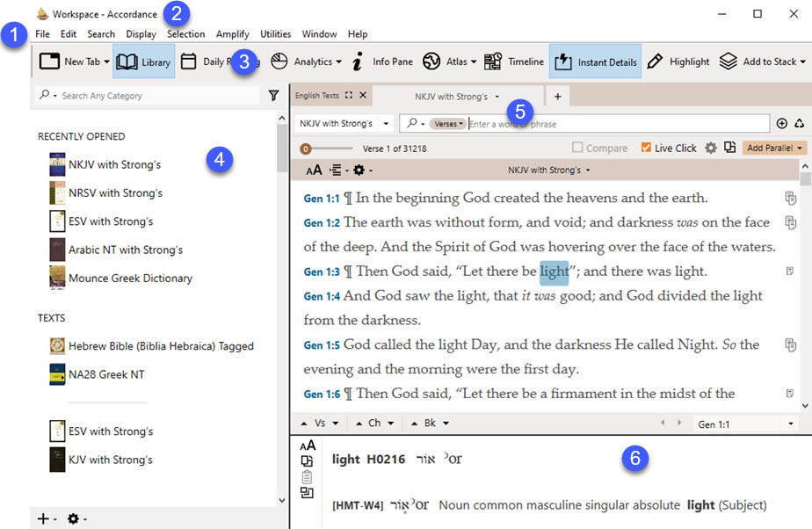This screenshot has width=812, height=529.
Task: Click the verse position slider handle
Action: (x=306, y=149)
